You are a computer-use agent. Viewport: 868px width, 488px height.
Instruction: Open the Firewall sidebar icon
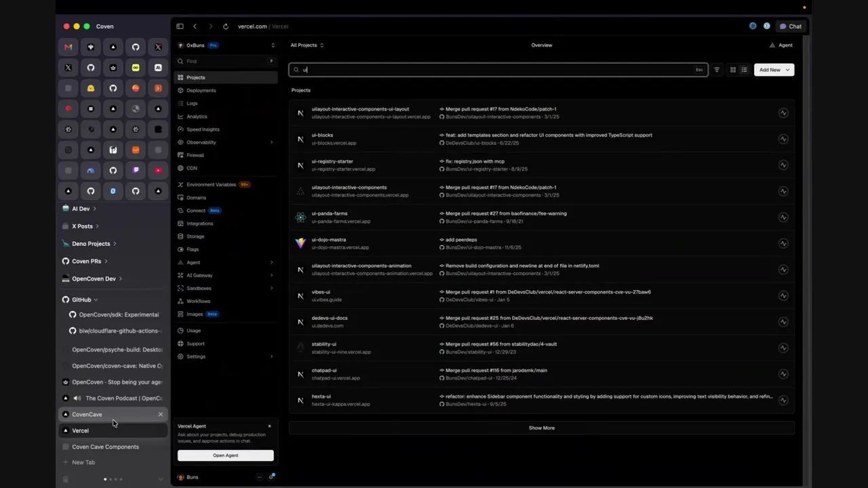coord(180,155)
